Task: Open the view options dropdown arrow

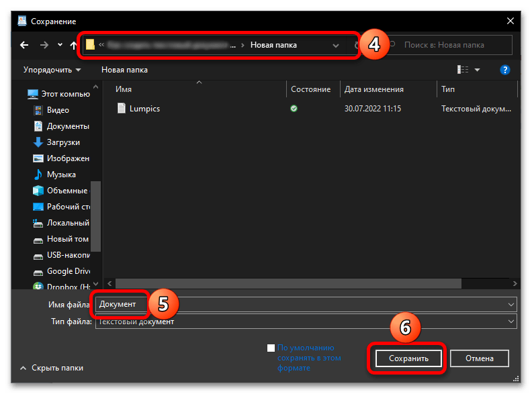Action: point(477,70)
